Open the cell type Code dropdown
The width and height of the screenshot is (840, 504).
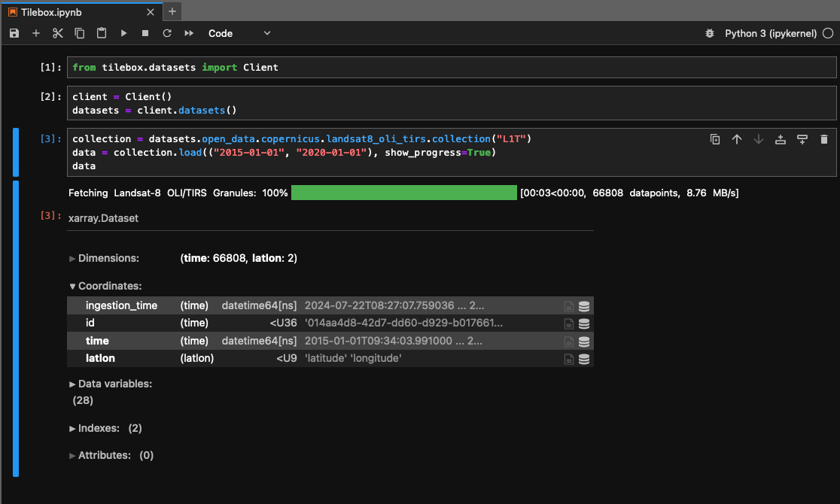(239, 33)
